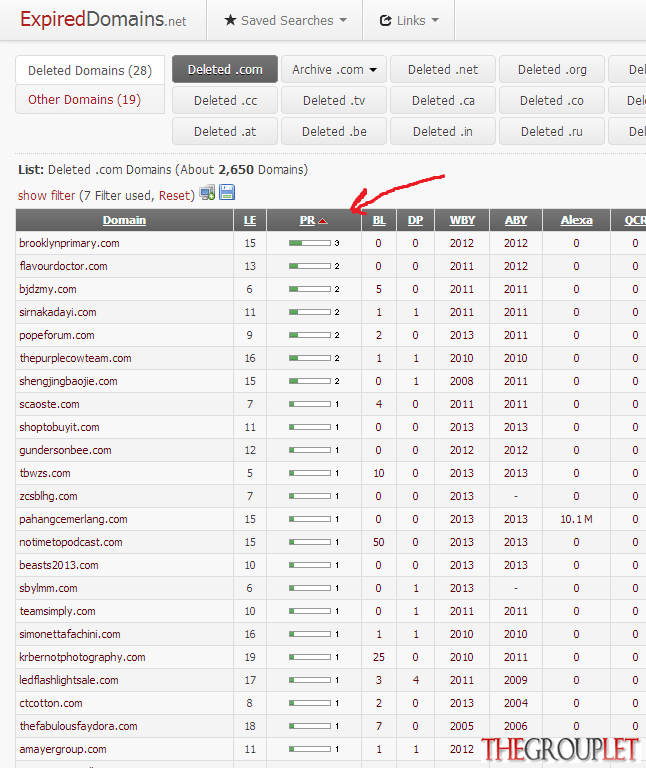This screenshot has height=768, width=646.
Task: Open popeforum.com domain link
Action: click(x=57, y=335)
